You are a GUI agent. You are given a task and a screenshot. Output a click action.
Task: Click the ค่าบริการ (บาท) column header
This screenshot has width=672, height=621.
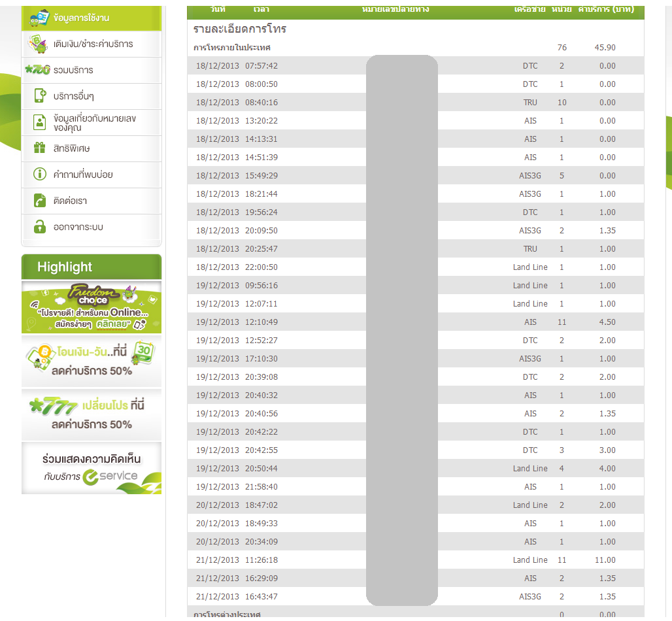(606, 9)
